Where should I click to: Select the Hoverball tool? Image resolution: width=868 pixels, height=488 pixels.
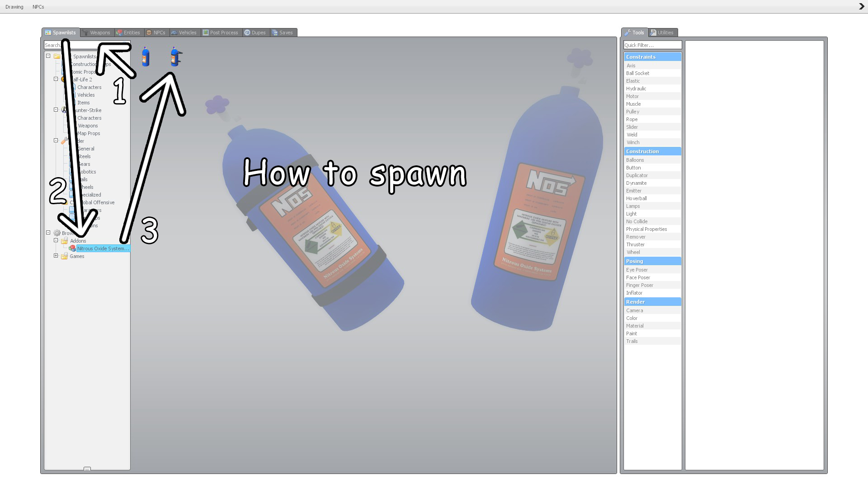click(652, 198)
